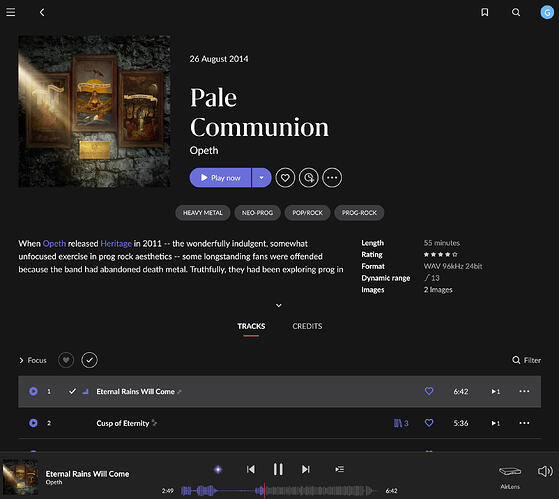Click the now playing artist Opeth
This screenshot has width=559, height=499.
point(54,482)
